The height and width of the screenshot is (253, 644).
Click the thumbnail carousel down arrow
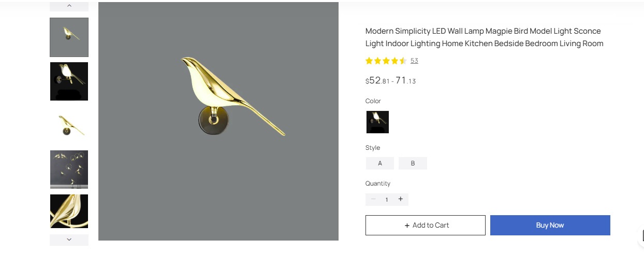(69, 240)
